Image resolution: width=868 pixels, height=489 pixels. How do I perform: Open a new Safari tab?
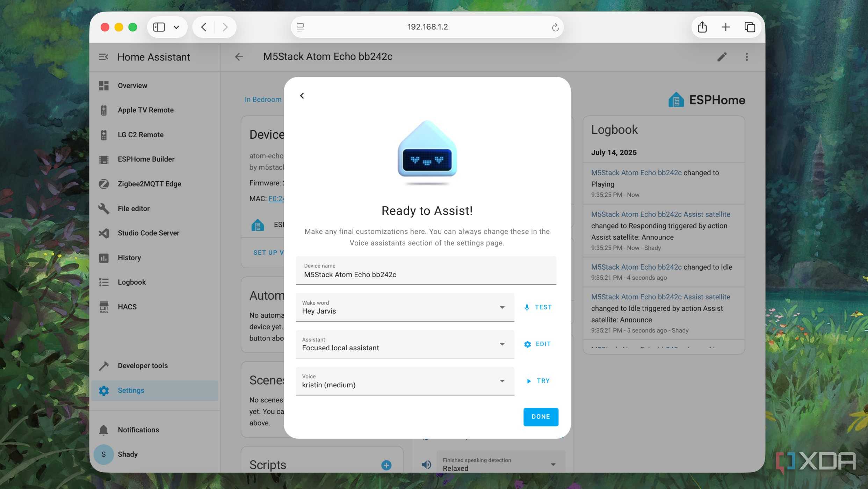pyautogui.click(x=726, y=27)
